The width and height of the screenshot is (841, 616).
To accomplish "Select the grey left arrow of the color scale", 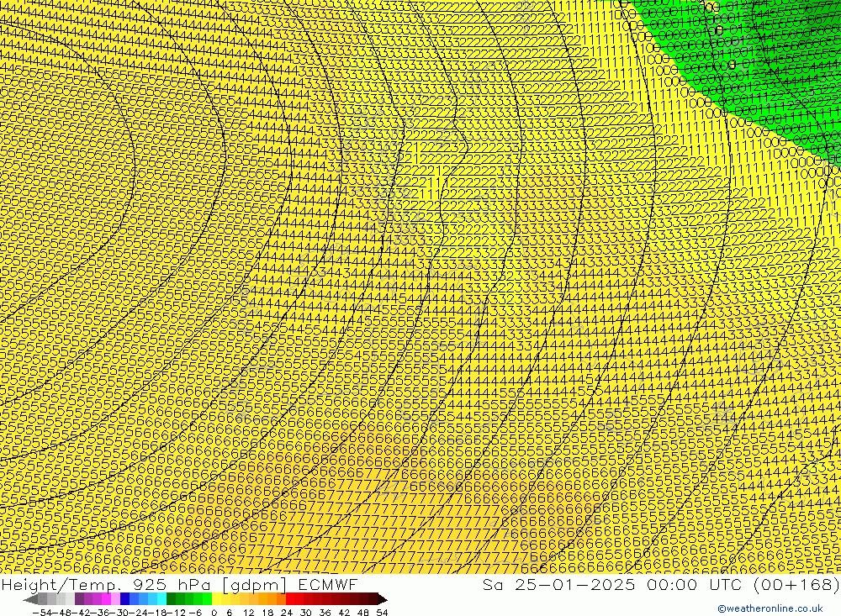I will (x=30, y=599).
